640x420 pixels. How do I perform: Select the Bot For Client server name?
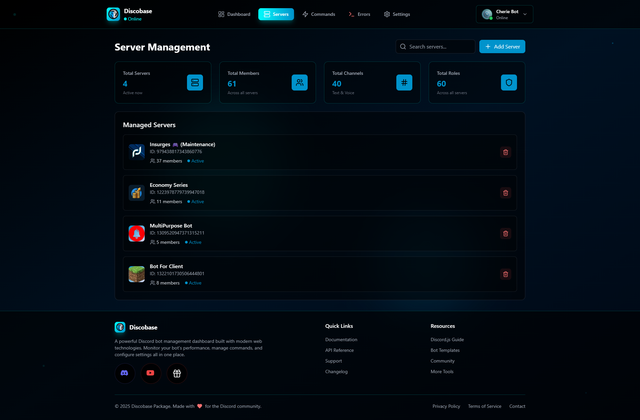point(166,266)
